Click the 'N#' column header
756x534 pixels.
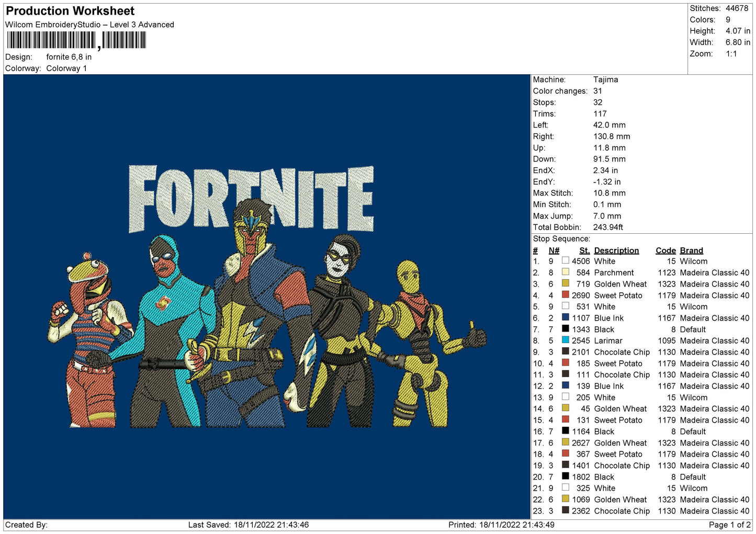[x=554, y=251]
